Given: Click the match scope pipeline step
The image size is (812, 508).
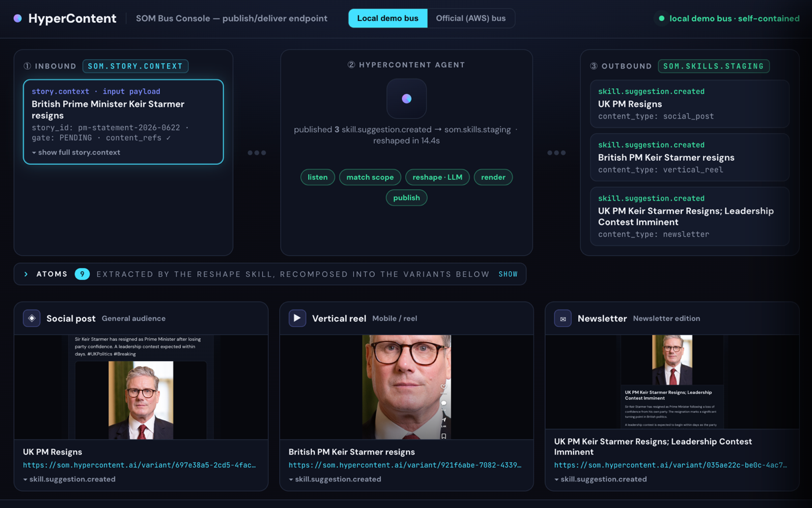Looking at the screenshot, I should 370,177.
